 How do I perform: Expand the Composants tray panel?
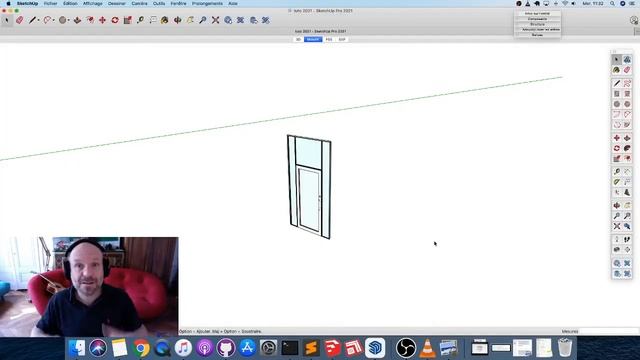tap(537, 19)
